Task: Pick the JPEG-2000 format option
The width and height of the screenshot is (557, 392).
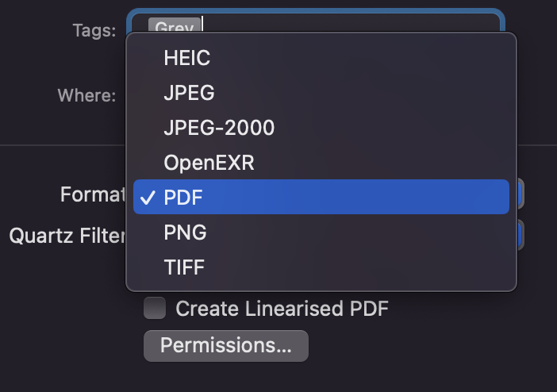Action: [219, 127]
